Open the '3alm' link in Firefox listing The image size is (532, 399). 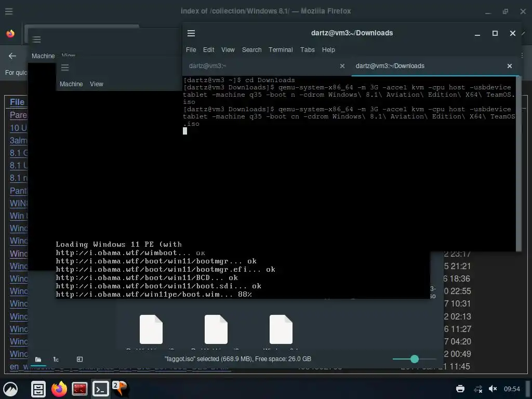[x=18, y=140]
